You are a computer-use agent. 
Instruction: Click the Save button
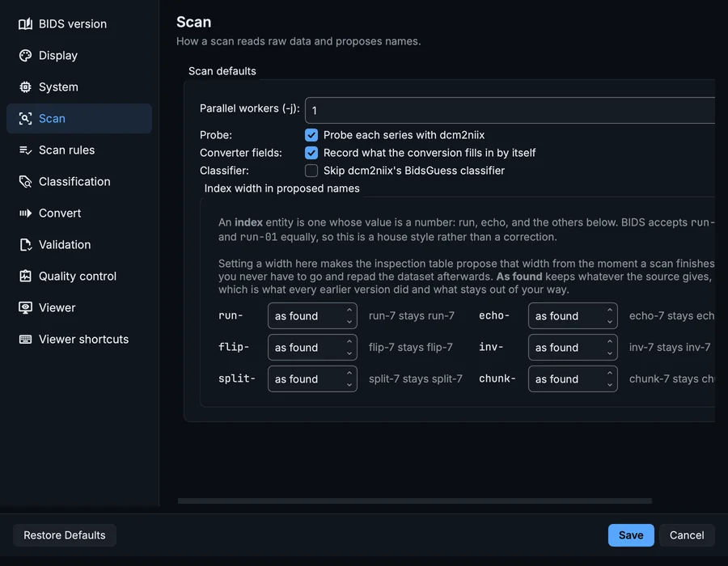click(631, 535)
